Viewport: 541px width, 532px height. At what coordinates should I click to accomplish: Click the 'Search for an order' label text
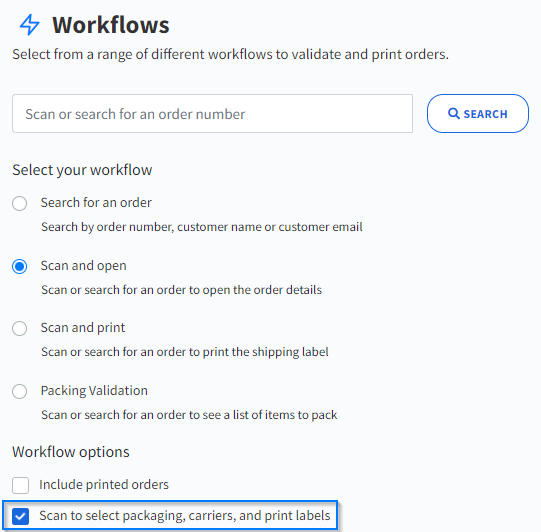point(96,203)
